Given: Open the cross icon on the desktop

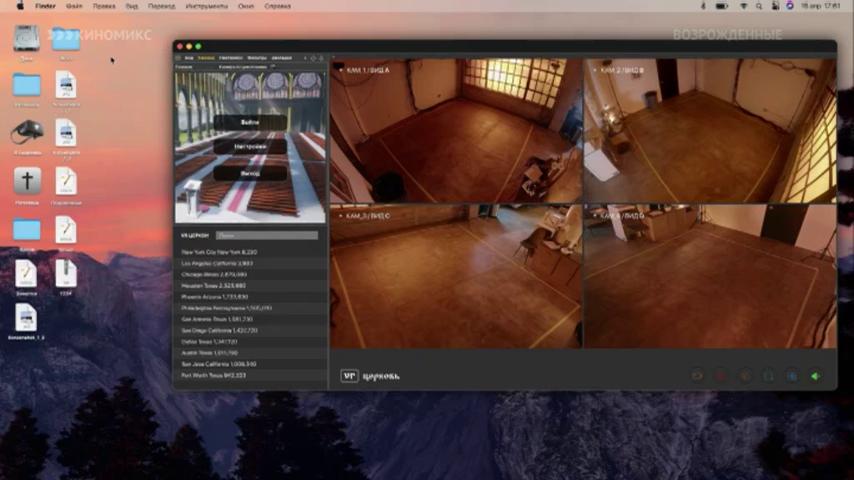Looking at the screenshot, I should pos(27,181).
